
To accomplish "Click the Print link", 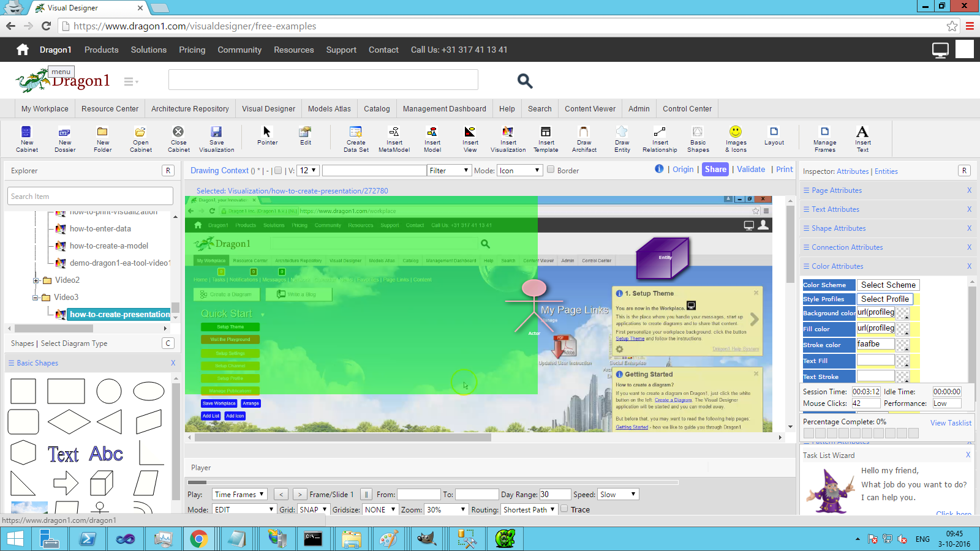I will pos(785,170).
